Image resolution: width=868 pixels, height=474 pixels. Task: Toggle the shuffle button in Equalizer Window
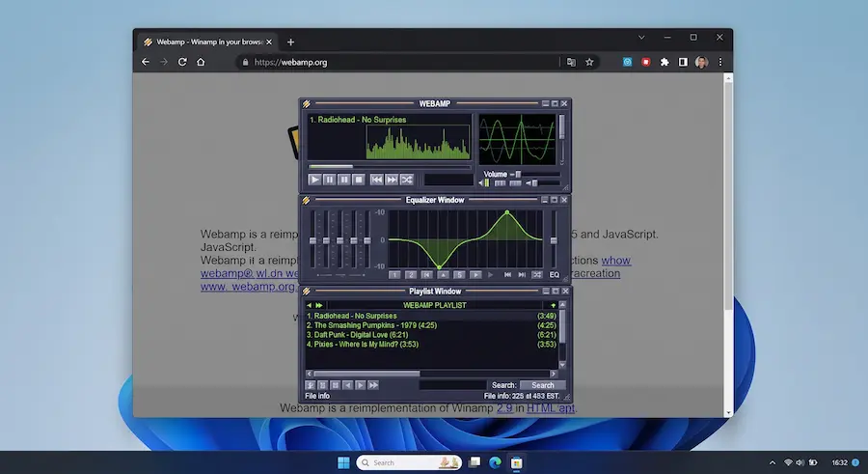536,274
